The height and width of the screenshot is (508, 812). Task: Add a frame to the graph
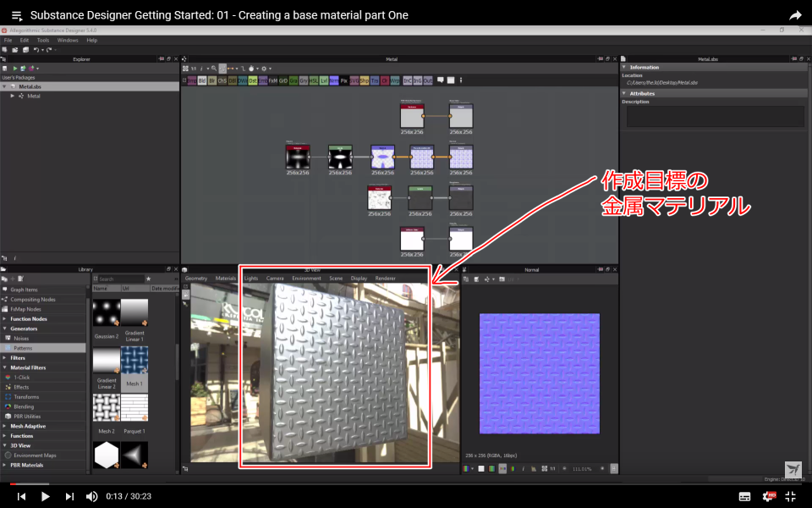(451, 80)
